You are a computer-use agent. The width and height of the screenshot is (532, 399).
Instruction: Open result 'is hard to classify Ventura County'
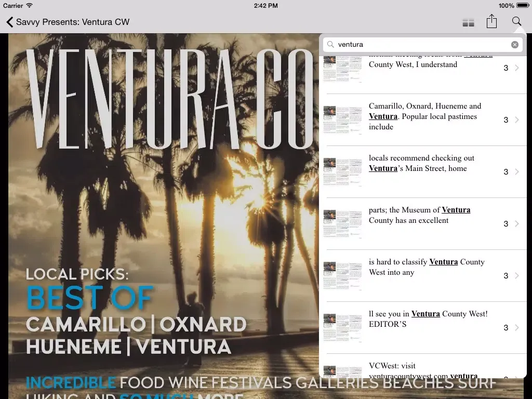(423, 275)
